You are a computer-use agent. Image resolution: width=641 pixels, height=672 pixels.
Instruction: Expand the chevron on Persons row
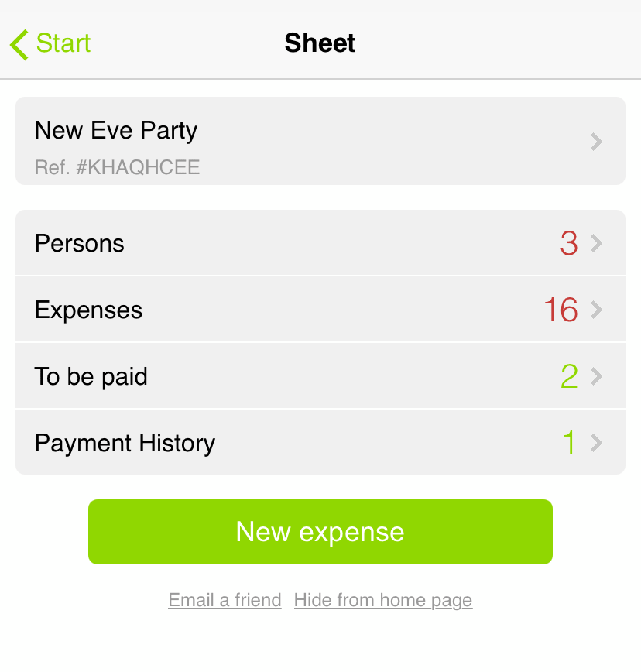(x=596, y=243)
